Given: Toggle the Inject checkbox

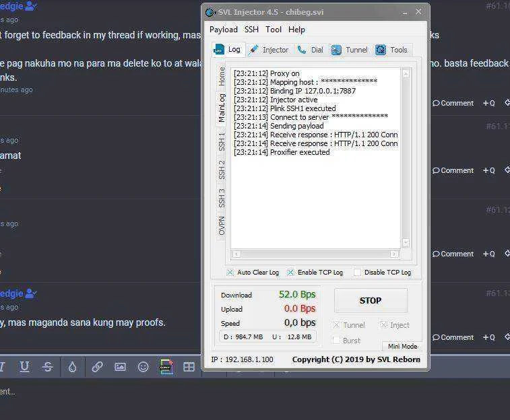Looking at the screenshot, I should [x=383, y=325].
